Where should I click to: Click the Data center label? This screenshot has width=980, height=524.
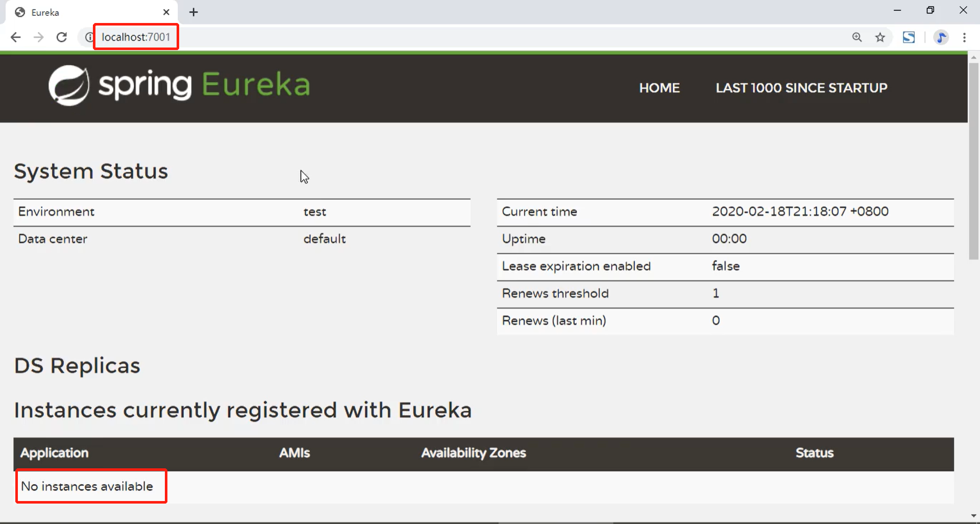[x=53, y=239]
